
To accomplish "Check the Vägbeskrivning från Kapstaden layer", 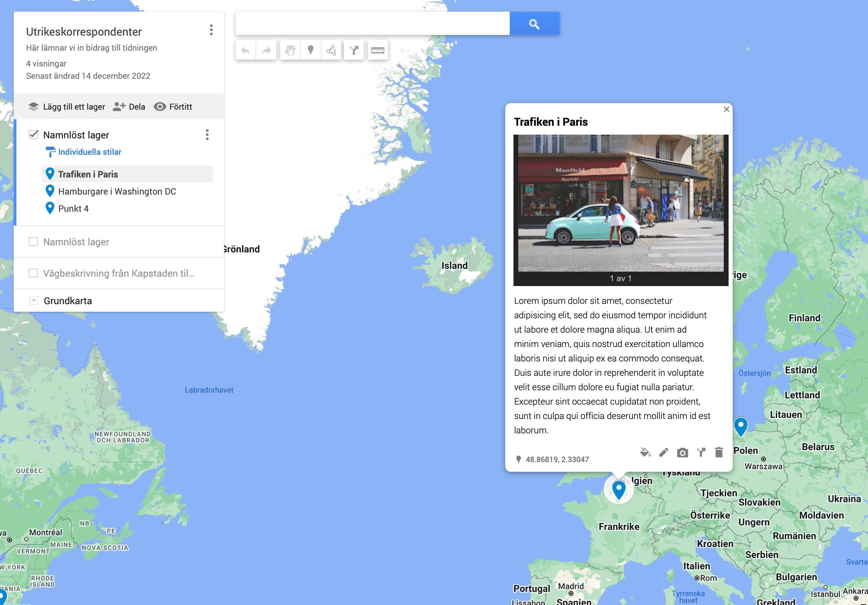I will tap(34, 273).
